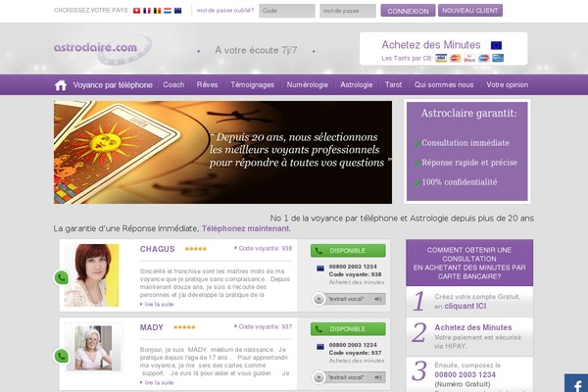Image resolution: width=588 pixels, height=392 pixels.
Task: Select the EU flag in country chooser
Action: (x=178, y=11)
